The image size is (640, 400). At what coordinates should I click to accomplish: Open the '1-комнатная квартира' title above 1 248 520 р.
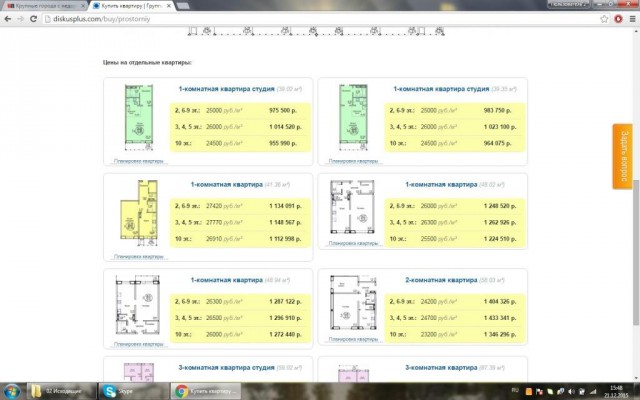coord(441,184)
